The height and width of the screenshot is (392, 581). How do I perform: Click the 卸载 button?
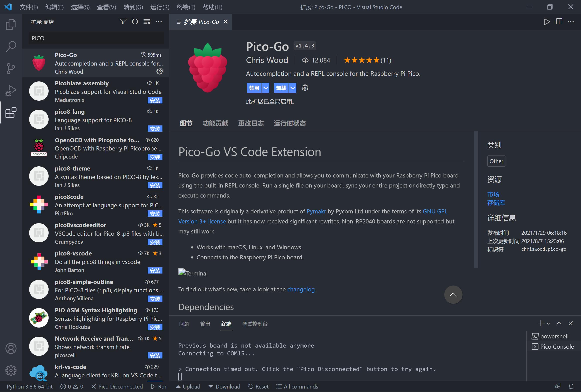pyautogui.click(x=281, y=88)
